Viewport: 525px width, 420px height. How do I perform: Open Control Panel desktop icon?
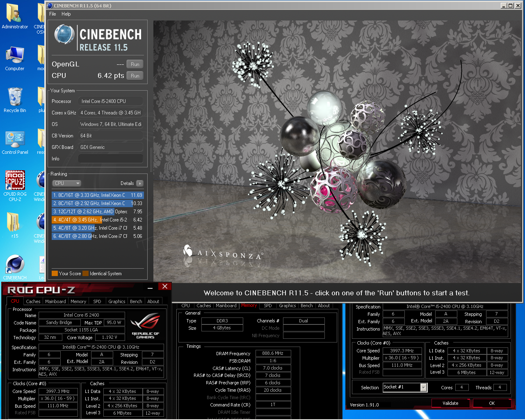point(15,142)
